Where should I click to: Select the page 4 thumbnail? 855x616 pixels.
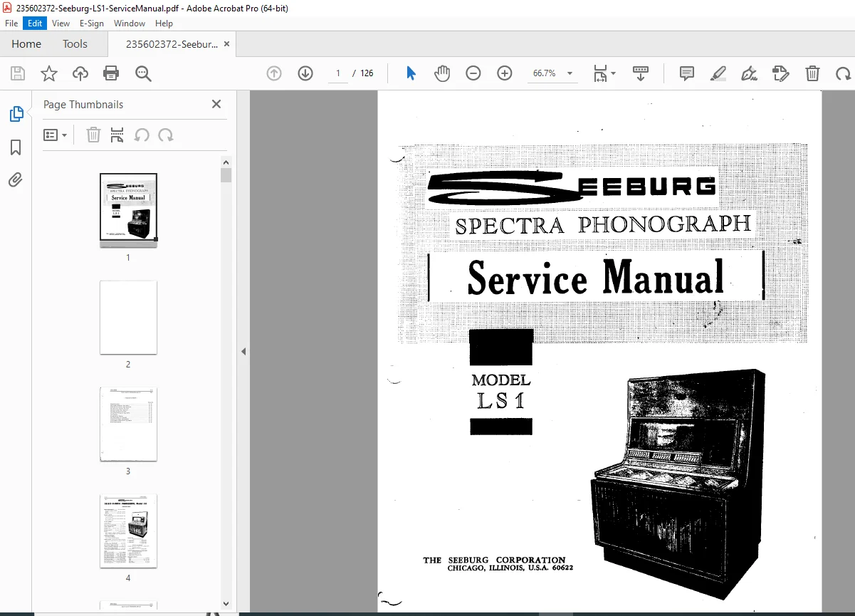click(128, 531)
